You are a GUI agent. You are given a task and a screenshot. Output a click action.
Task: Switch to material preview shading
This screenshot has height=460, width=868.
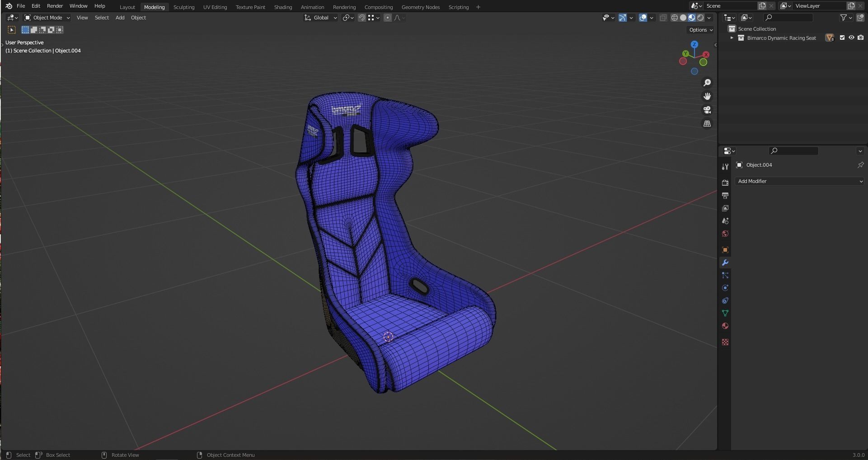(692, 18)
